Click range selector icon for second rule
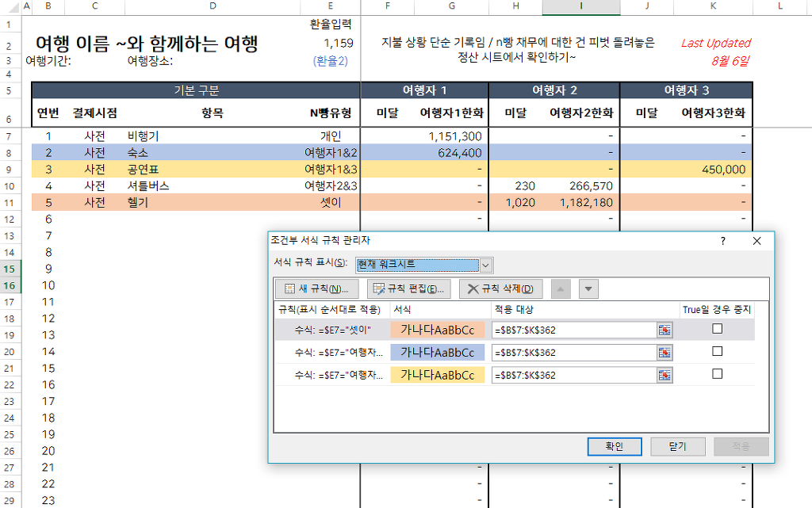 (x=665, y=353)
